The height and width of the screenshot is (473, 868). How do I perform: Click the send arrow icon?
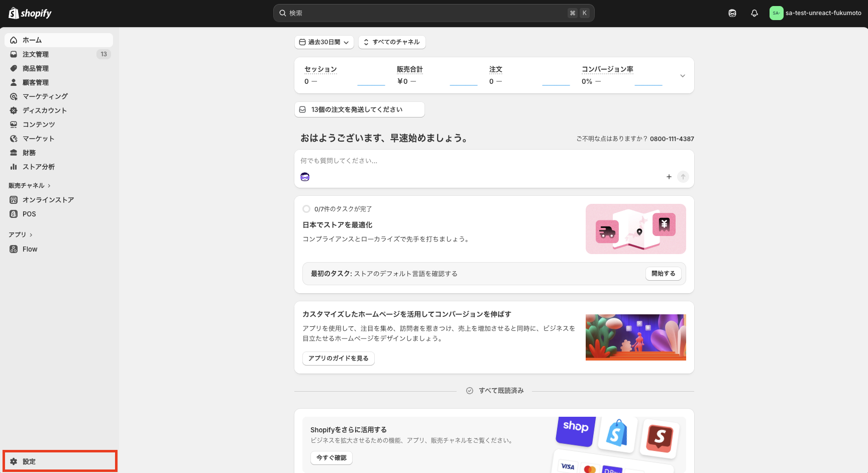click(683, 177)
